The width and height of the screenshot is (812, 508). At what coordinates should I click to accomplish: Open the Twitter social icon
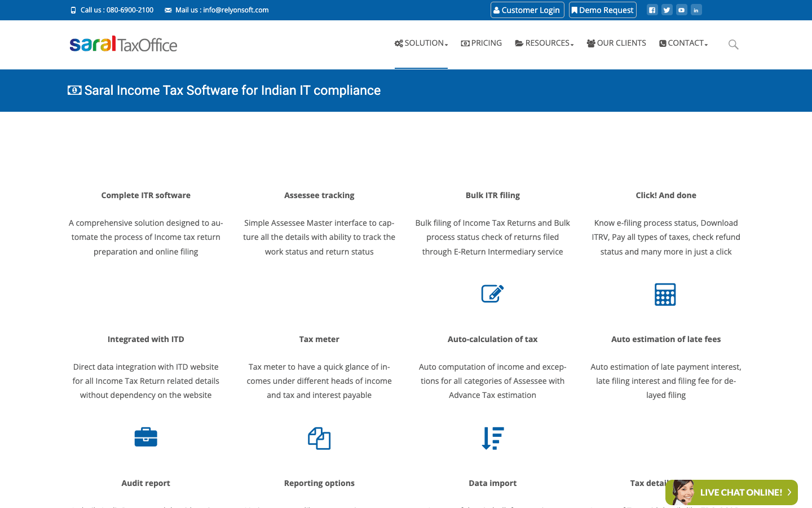coord(667,10)
